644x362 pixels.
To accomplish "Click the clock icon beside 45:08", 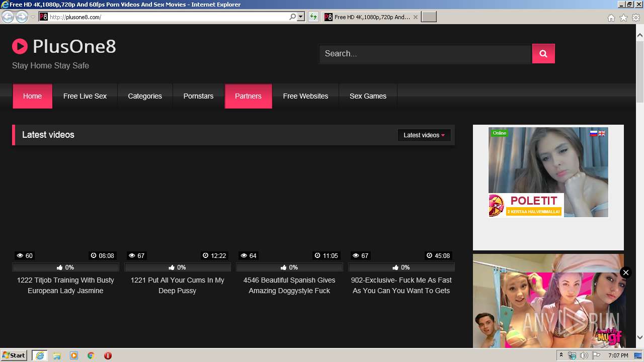I will [429, 256].
